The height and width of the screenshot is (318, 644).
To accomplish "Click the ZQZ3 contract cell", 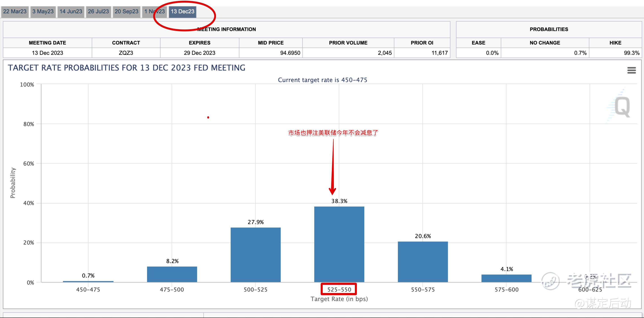I will pos(126,53).
